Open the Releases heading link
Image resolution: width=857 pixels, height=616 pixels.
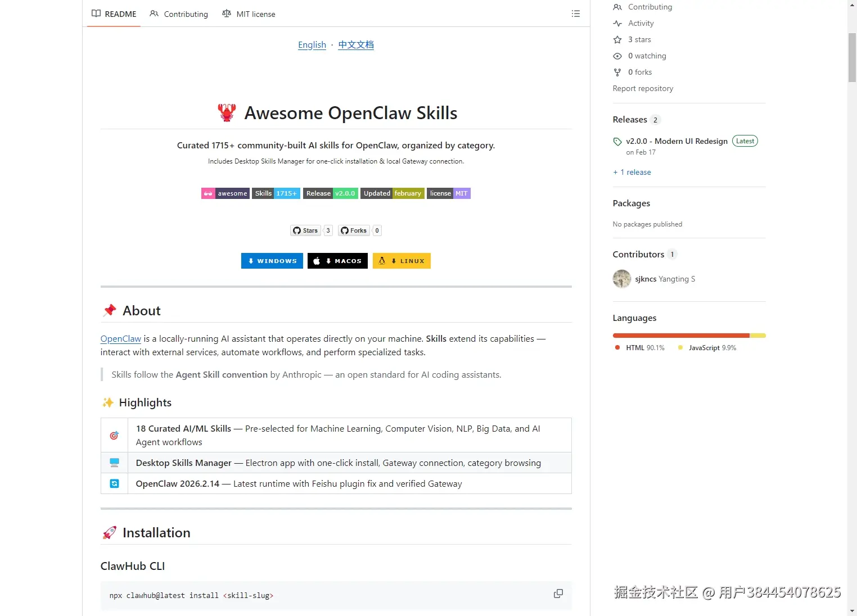630,119
